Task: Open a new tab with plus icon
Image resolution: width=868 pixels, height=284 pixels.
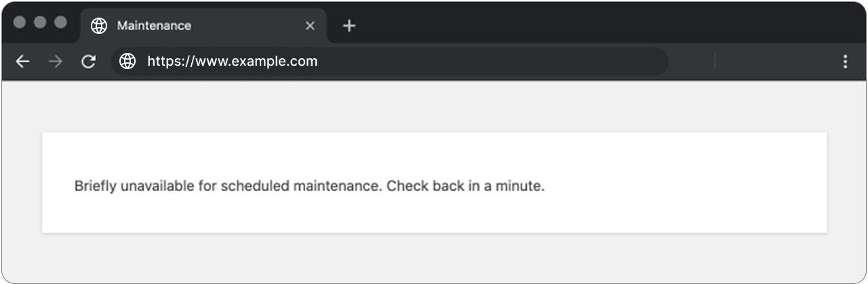Action: click(x=349, y=26)
